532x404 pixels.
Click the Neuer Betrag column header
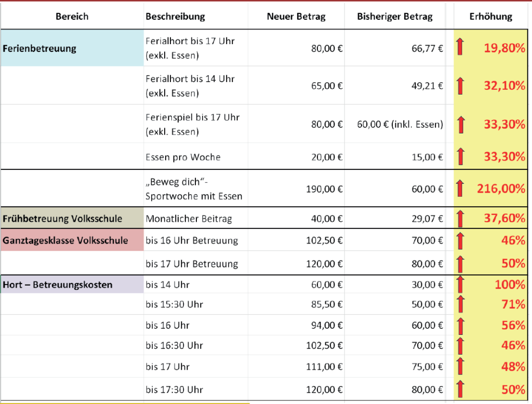click(296, 17)
